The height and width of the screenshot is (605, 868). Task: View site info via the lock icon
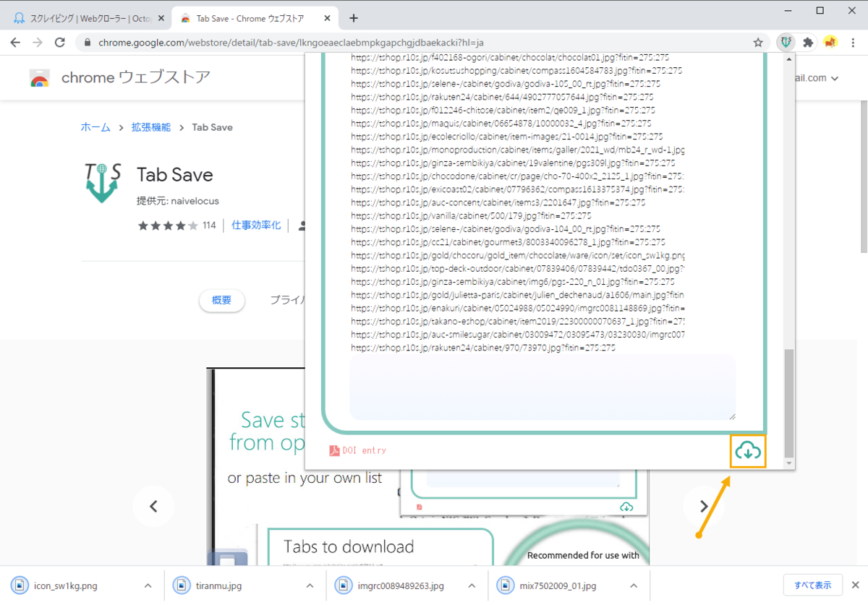[88, 43]
